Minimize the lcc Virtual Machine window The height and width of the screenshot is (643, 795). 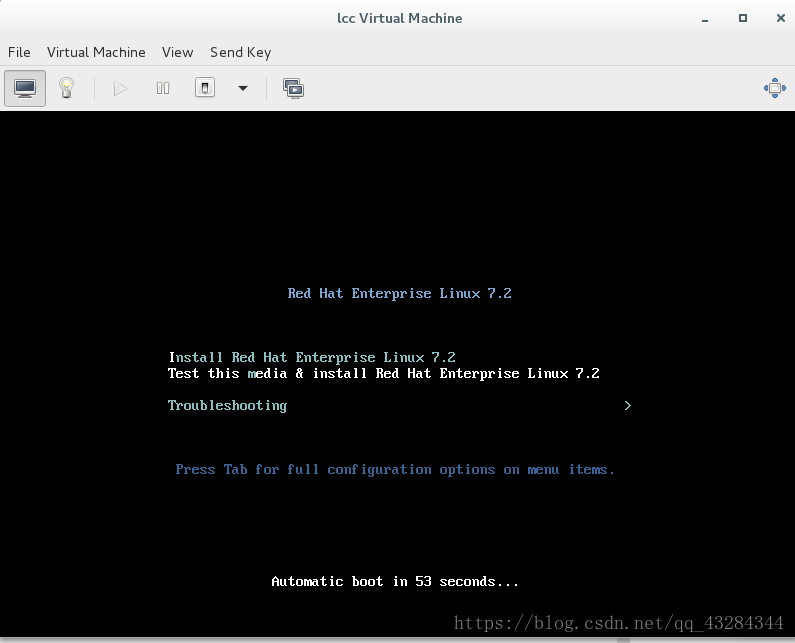click(705, 19)
